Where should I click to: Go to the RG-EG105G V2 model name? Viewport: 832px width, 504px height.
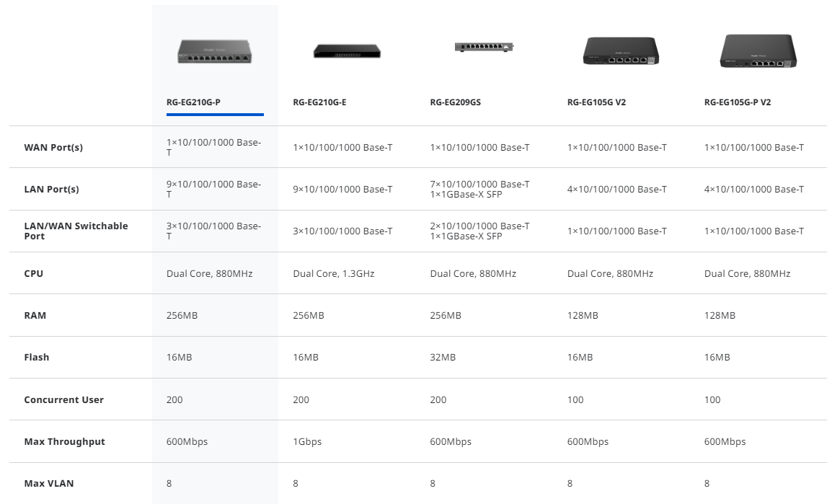pyautogui.click(x=596, y=102)
